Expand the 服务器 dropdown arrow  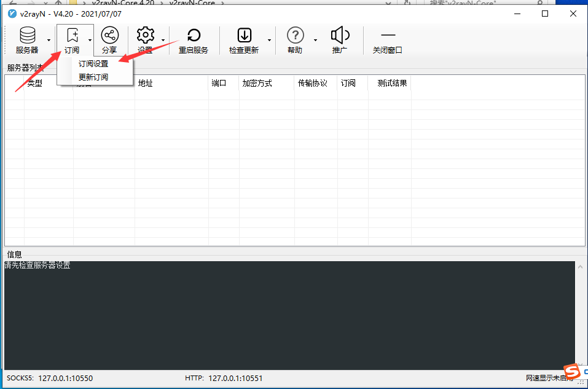click(x=49, y=40)
